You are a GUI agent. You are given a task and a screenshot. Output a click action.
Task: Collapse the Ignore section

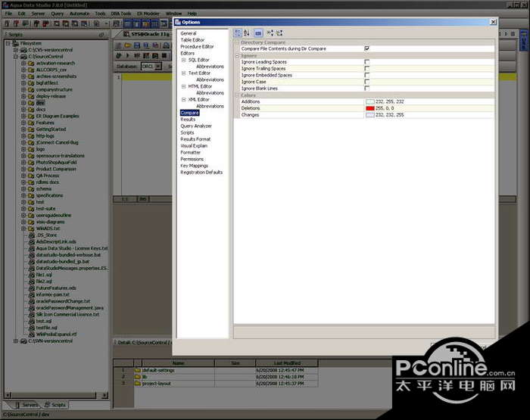click(x=237, y=56)
